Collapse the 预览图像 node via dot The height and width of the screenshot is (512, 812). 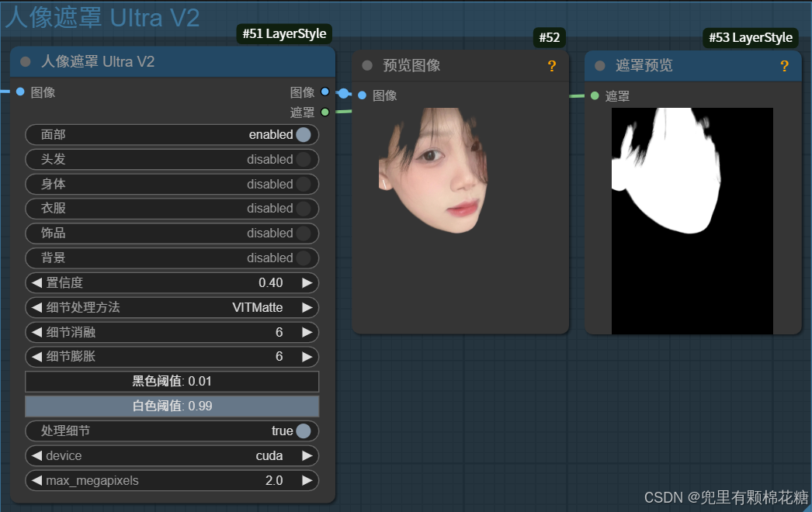click(367, 65)
